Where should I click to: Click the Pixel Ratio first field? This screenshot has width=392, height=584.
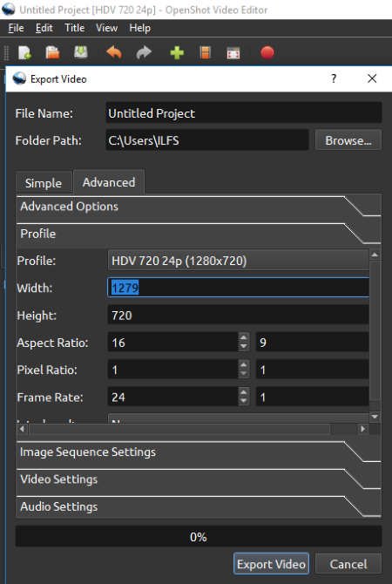click(173, 370)
